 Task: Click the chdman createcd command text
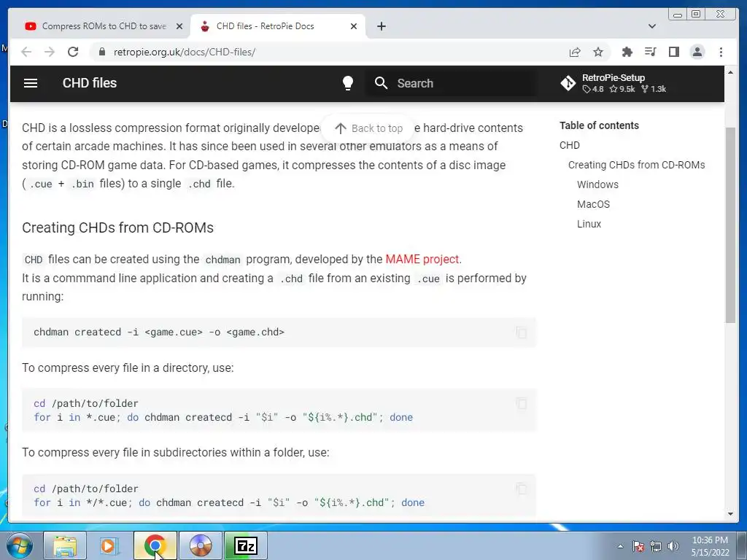158,332
